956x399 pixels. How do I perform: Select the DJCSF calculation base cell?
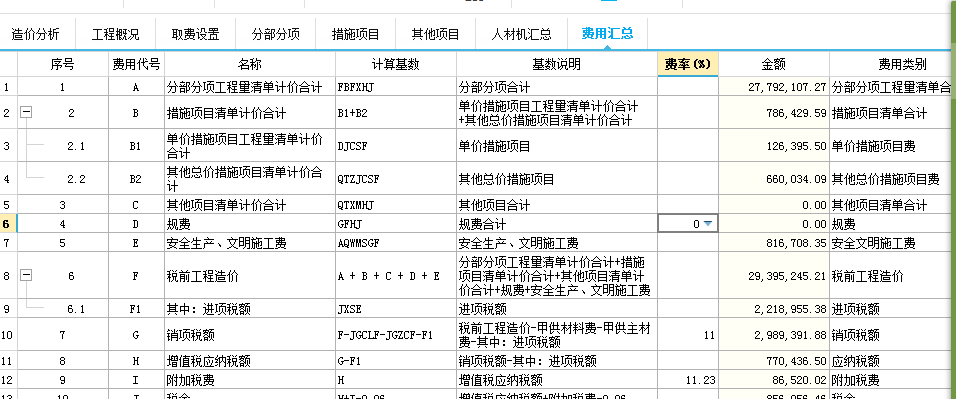396,146
